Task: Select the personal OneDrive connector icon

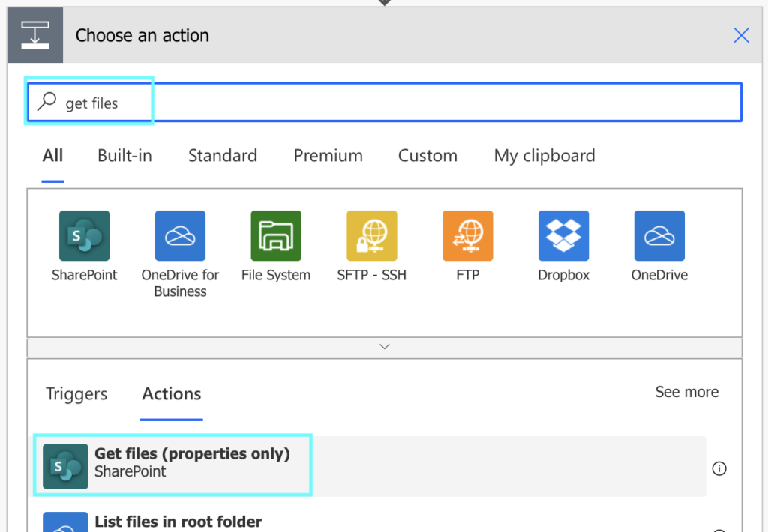Action: [x=659, y=235]
